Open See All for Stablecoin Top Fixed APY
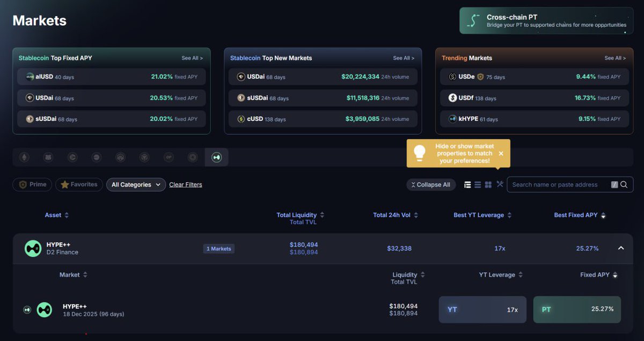The image size is (644, 341). pos(192,57)
